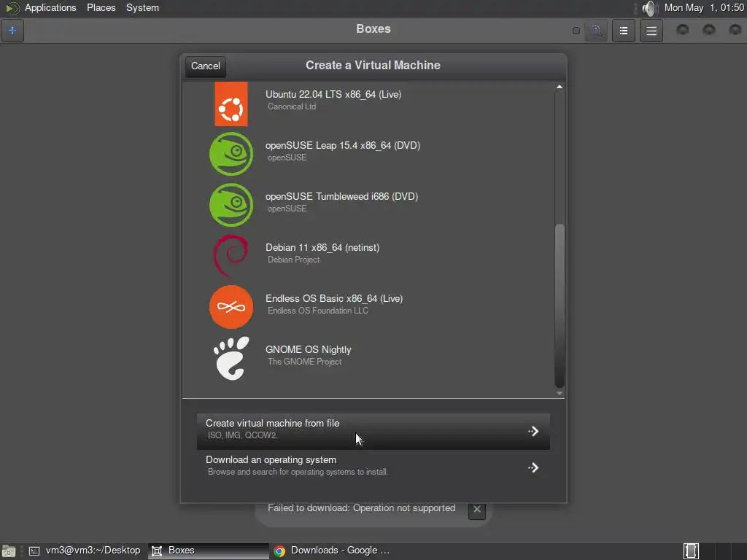Screen dimensions: 747x560
Task: Click the scroll down arrow of OS list
Action: point(560,393)
